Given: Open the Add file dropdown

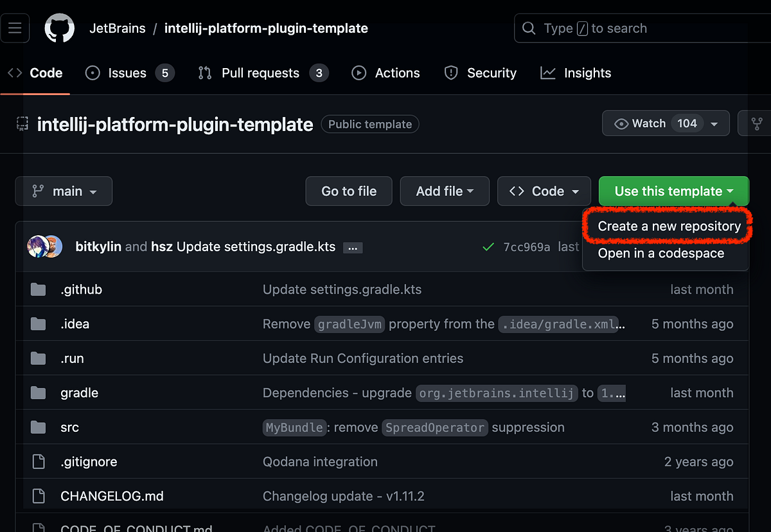Looking at the screenshot, I should coord(445,191).
